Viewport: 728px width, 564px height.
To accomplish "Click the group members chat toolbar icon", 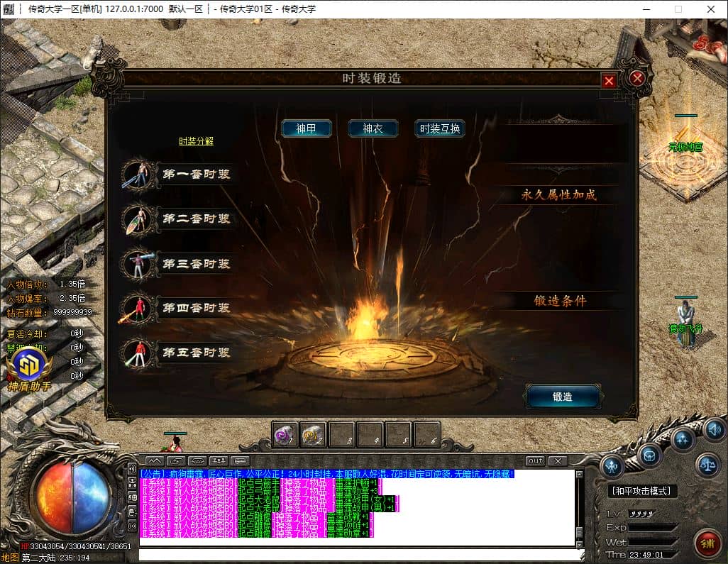I will coord(219,461).
